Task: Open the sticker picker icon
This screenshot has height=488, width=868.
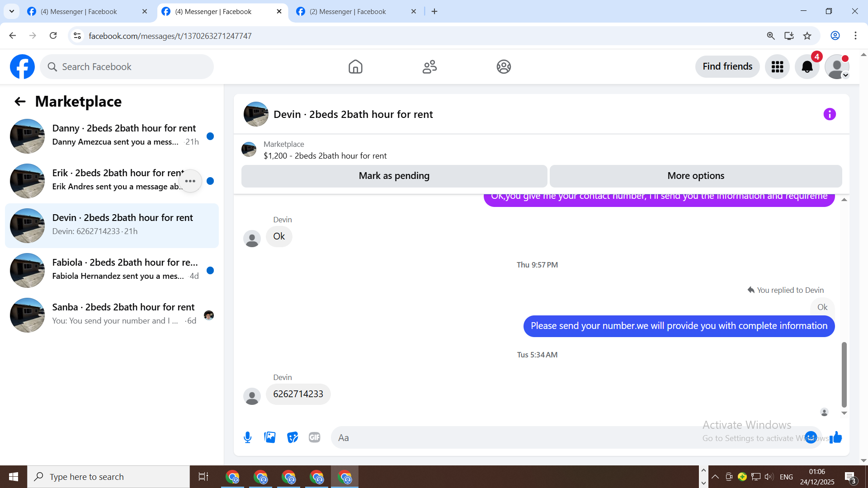Action: click(292, 437)
